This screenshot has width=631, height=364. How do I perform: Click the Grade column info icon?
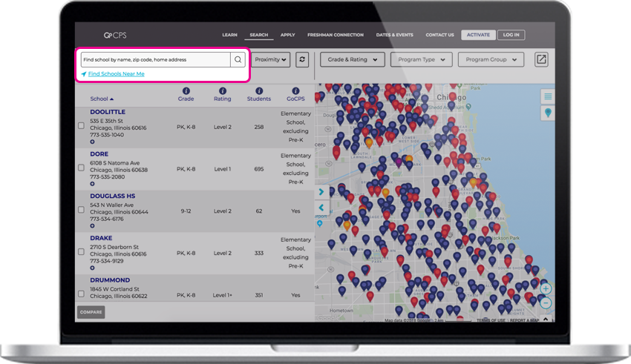pos(186,90)
